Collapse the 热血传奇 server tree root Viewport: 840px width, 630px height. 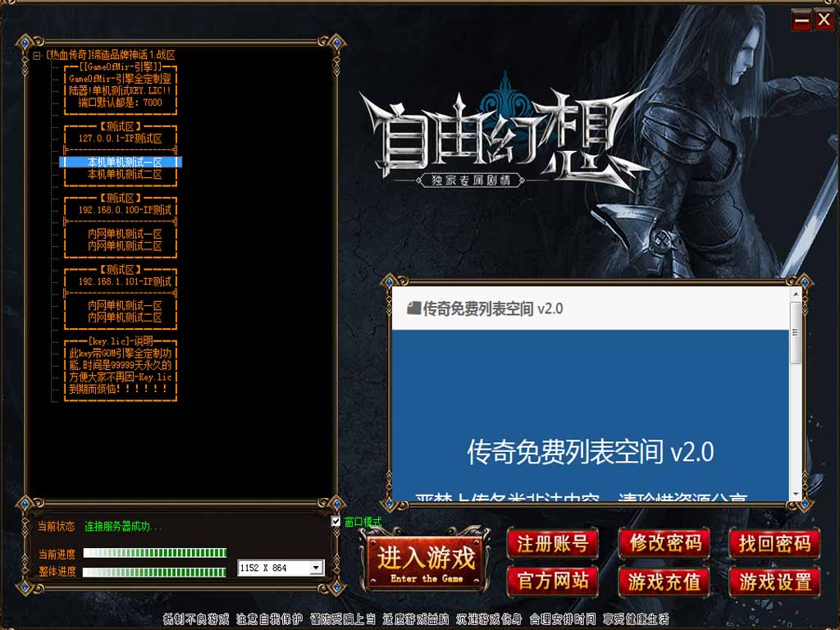37,56
